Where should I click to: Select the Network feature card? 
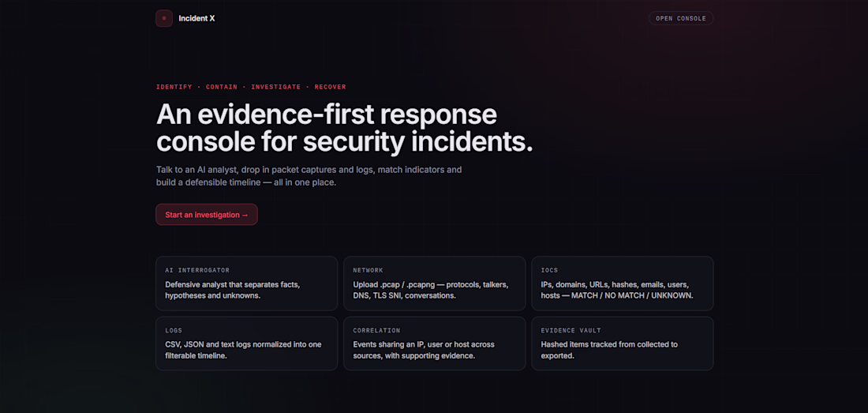pos(435,283)
